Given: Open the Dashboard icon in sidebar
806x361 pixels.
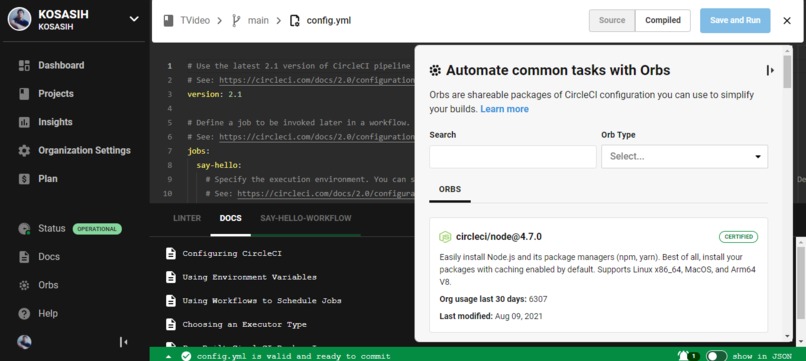Looking at the screenshot, I should pos(24,65).
